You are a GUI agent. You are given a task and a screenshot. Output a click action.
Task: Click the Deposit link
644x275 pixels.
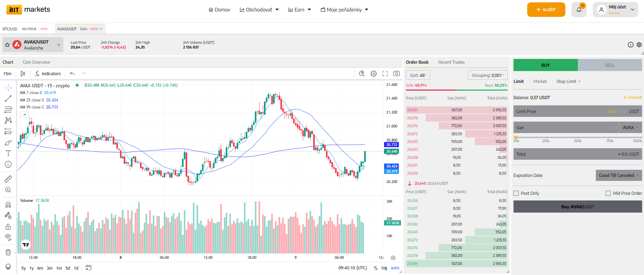pyautogui.click(x=633, y=98)
